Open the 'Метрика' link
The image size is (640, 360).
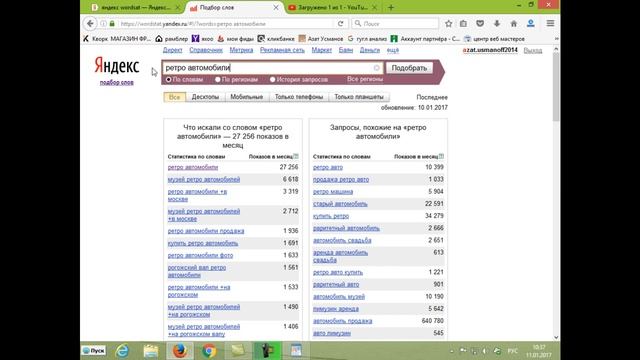coord(241,50)
